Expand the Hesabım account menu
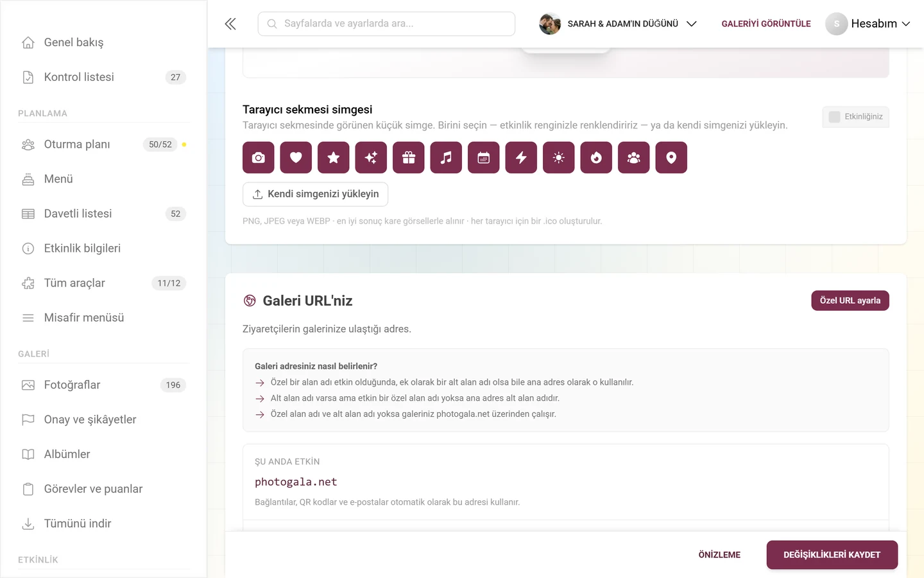The width and height of the screenshot is (924, 578). pos(880,24)
